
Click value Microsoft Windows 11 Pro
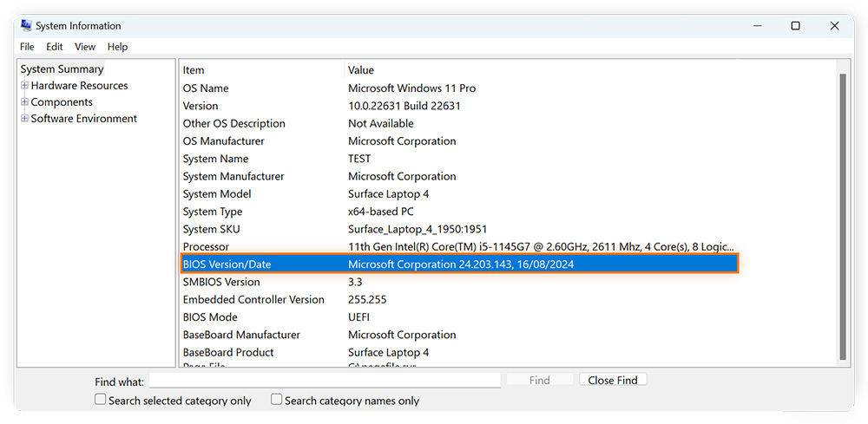click(411, 88)
